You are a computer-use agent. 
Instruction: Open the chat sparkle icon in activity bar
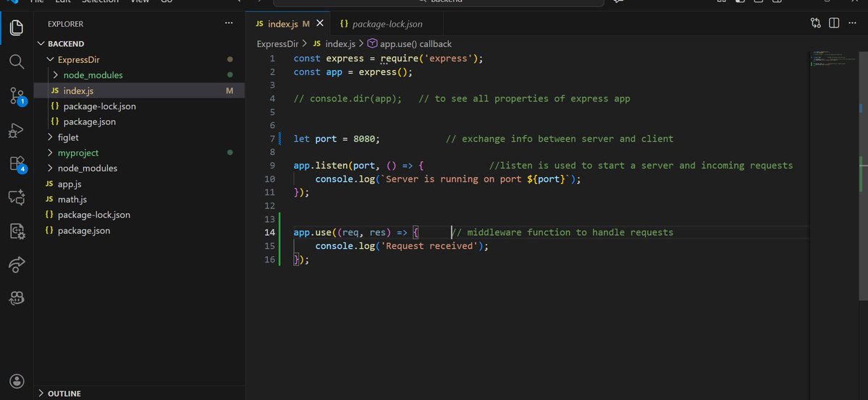[x=17, y=197]
